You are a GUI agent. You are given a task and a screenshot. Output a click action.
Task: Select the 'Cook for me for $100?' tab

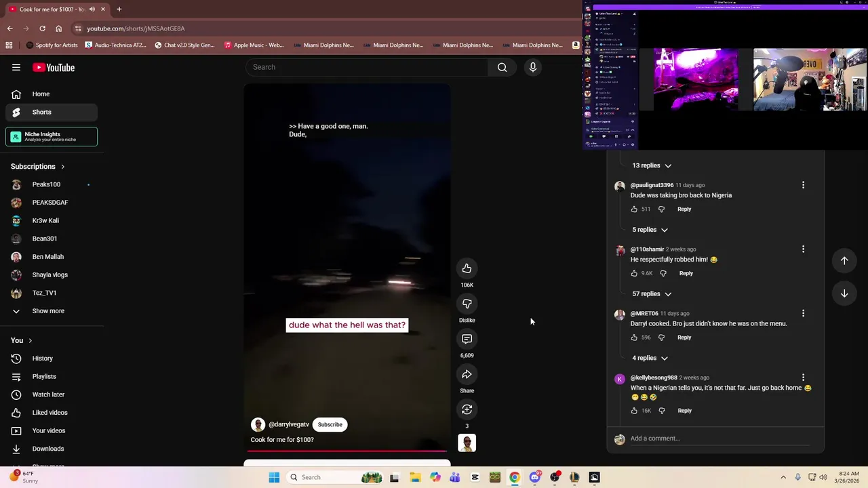(x=57, y=9)
